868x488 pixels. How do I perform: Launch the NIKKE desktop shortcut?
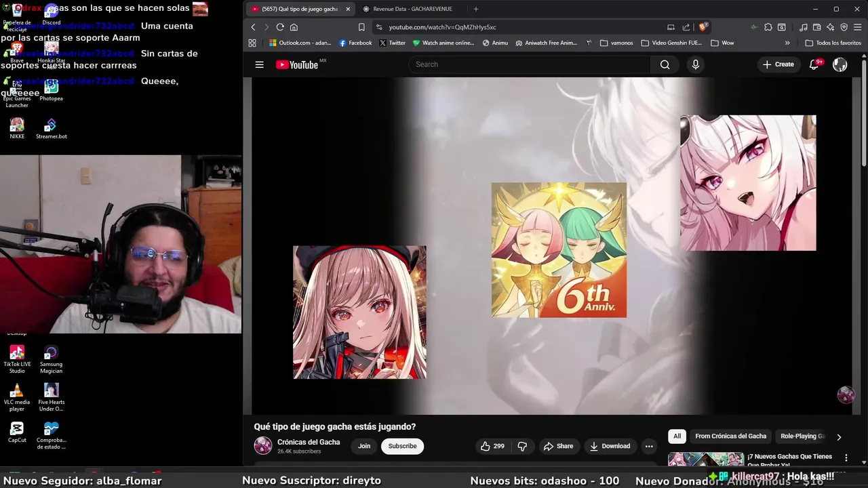click(x=17, y=129)
